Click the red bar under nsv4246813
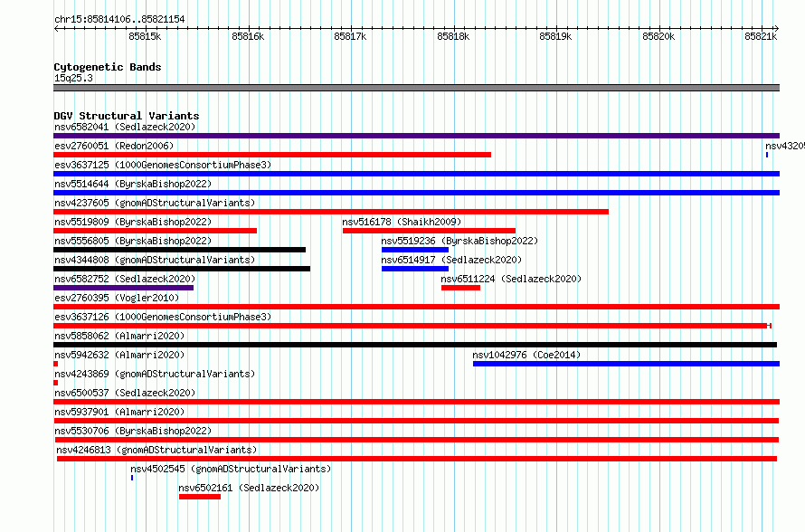The image size is (805, 532). (417, 459)
